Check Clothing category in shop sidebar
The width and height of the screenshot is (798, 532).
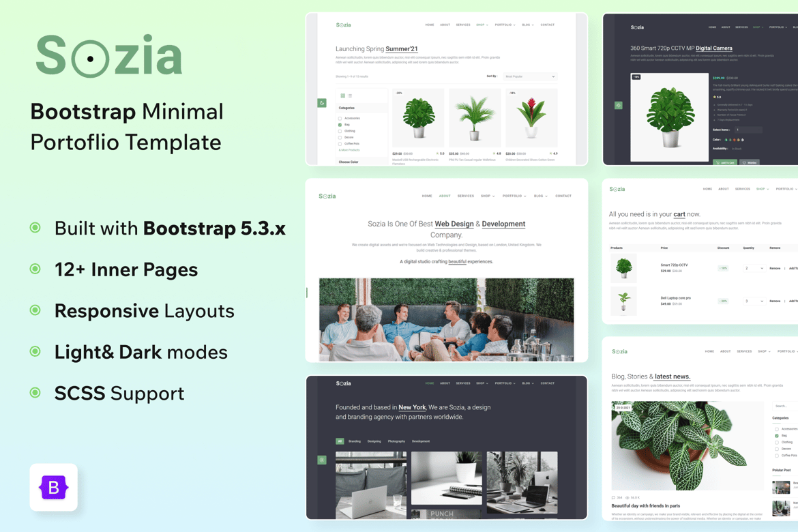pyautogui.click(x=340, y=131)
